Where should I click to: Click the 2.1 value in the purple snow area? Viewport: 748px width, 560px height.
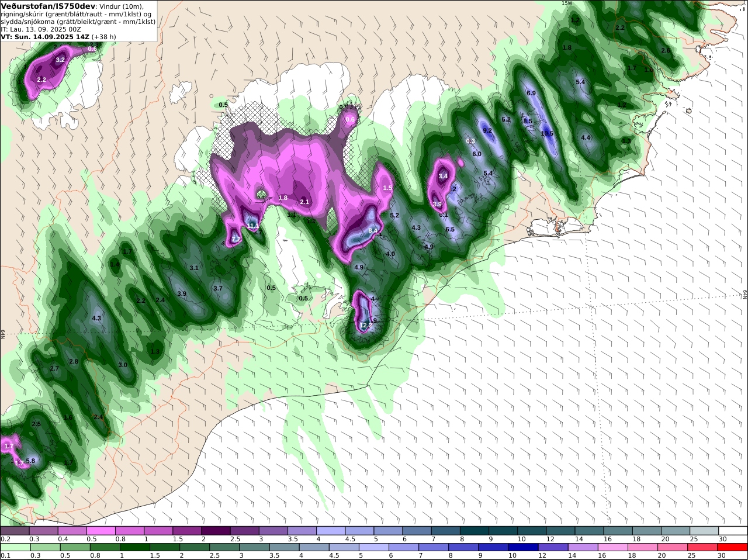[304, 202]
